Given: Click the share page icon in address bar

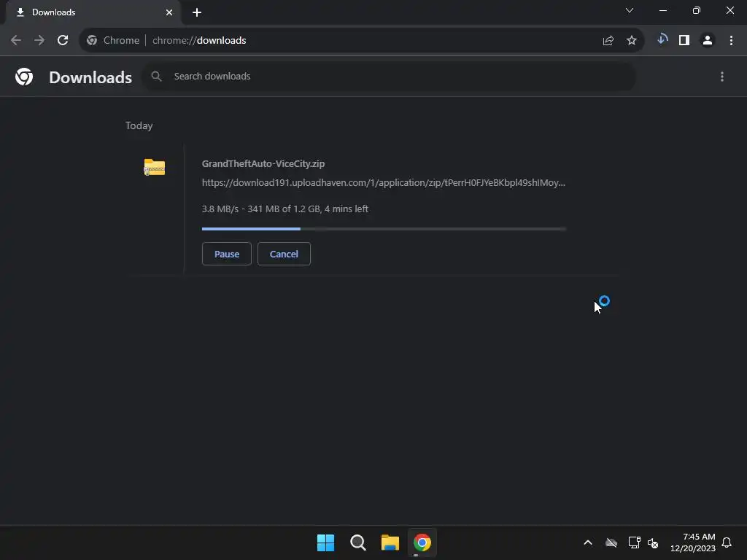Looking at the screenshot, I should 608,41.
